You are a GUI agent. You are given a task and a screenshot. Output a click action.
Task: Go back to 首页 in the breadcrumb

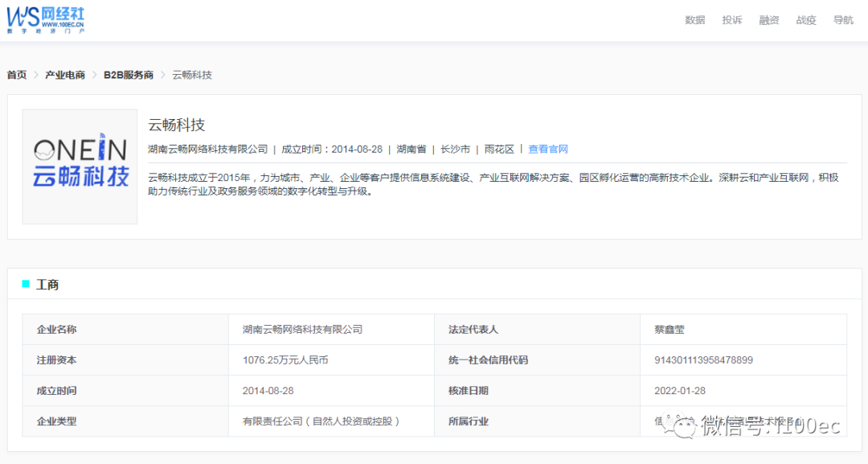tap(17, 75)
